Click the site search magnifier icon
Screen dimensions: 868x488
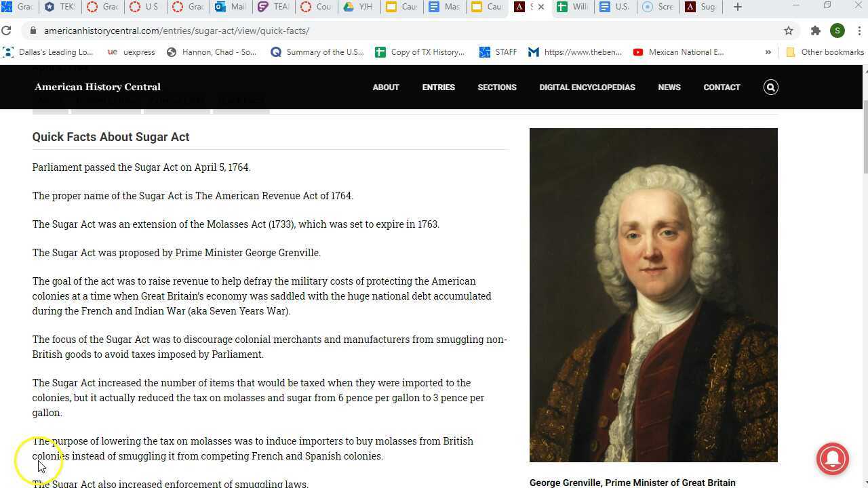[770, 87]
